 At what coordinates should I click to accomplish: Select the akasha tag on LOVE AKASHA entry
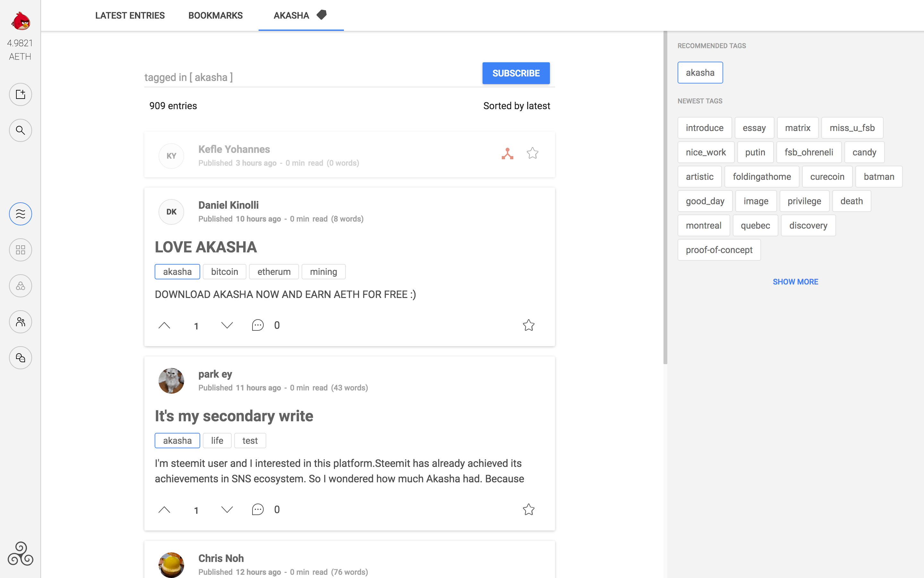tap(177, 272)
